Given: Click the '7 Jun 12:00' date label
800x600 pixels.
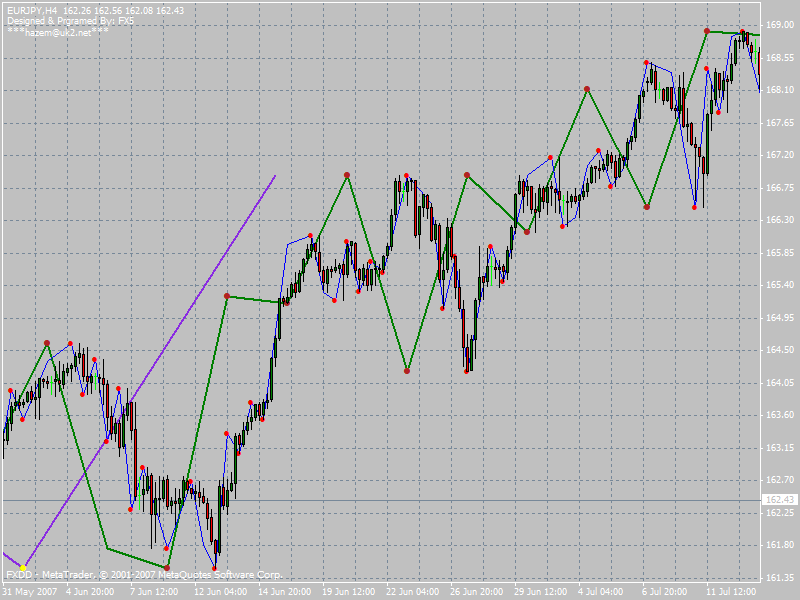Looking at the screenshot, I should (152, 591).
